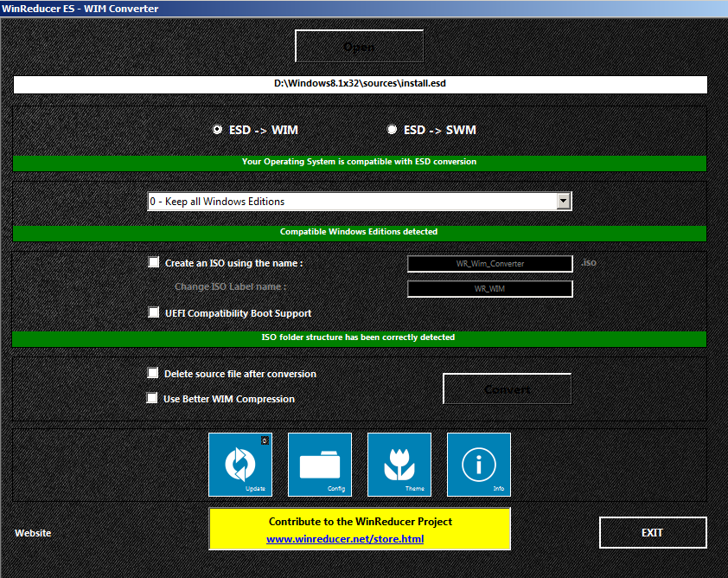Click 'Compatible Windows Editions detected' status text
This screenshot has width=728, height=578.
click(x=359, y=232)
